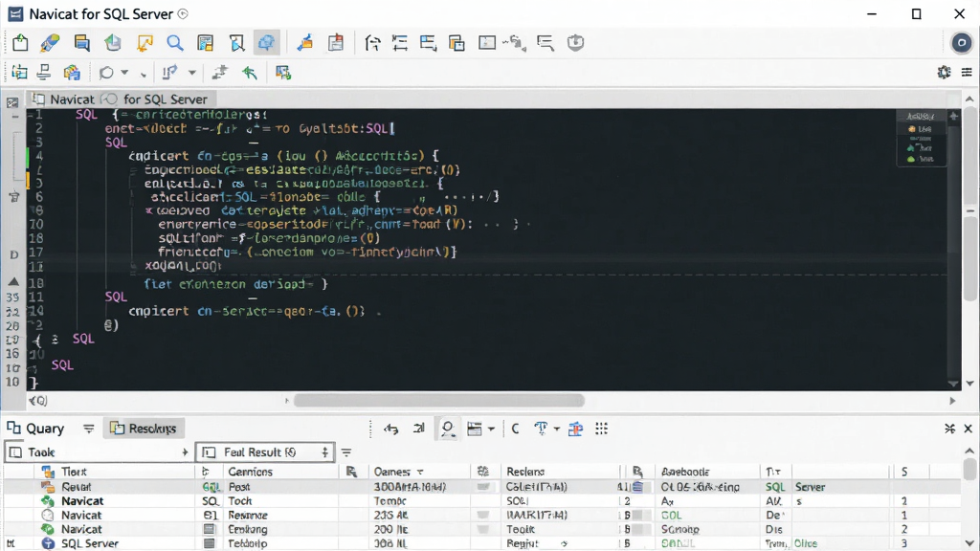Open dropdown arrow next to circle tool
Image resolution: width=980 pixels, height=551 pixels.
click(124, 73)
